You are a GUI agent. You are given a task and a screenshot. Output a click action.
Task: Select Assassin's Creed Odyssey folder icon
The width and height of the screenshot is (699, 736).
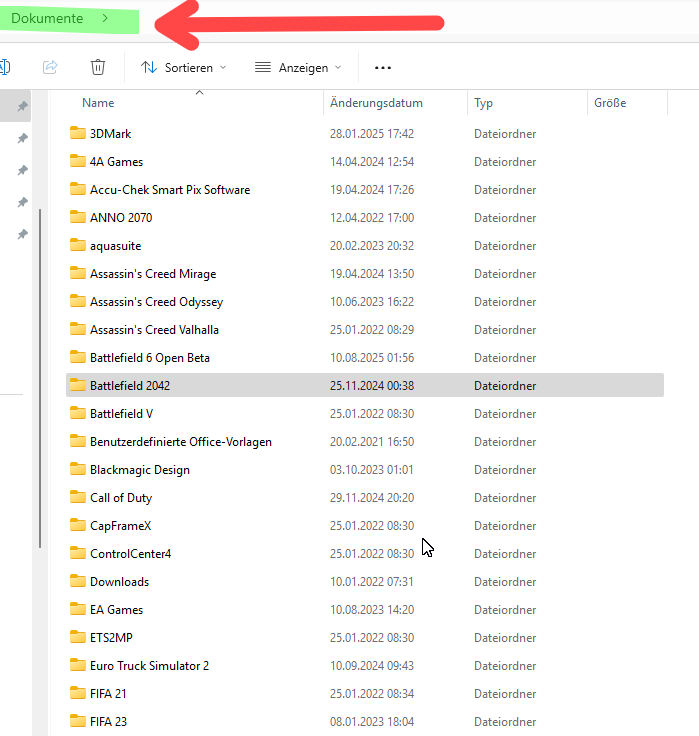click(x=78, y=301)
